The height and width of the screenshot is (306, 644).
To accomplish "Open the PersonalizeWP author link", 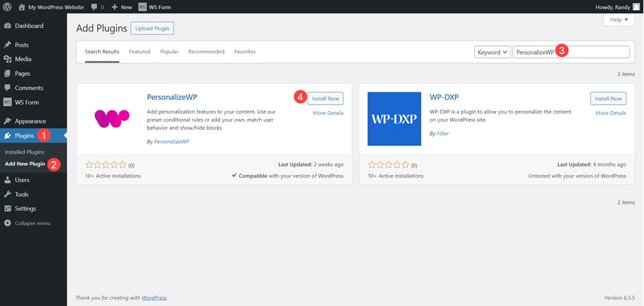I will (171, 141).
